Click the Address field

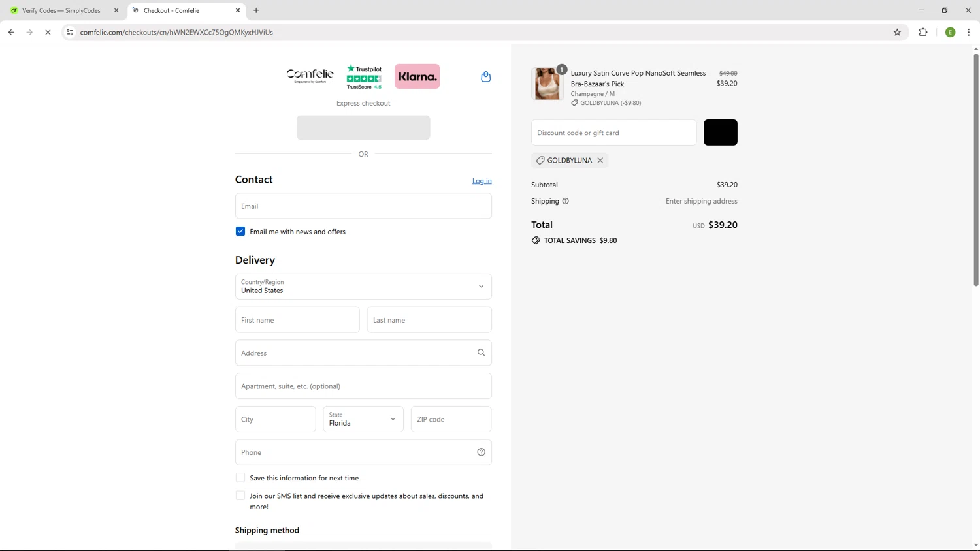(x=363, y=353)
